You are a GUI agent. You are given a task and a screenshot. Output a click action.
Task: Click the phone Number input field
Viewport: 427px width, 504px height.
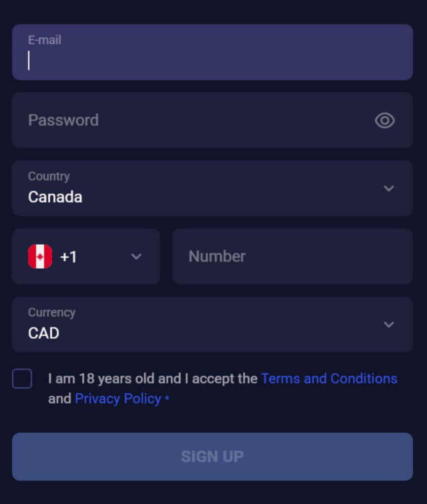pos(292,256)
